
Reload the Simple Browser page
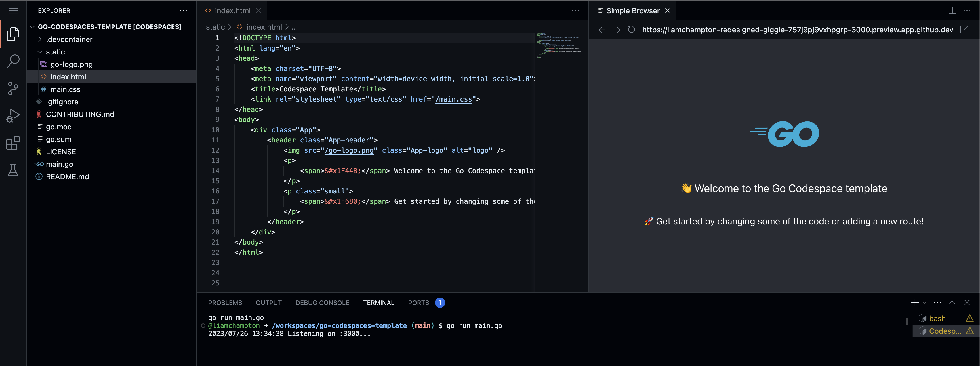tap(631, 30)
